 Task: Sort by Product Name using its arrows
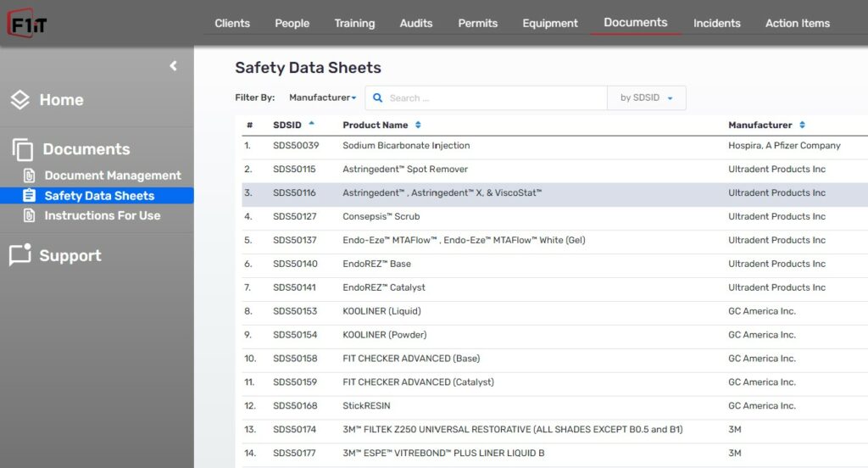[418, 125]
